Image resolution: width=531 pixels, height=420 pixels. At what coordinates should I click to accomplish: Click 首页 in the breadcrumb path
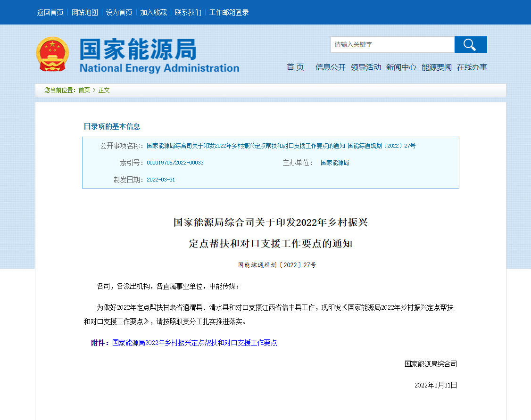click(84, 90)
